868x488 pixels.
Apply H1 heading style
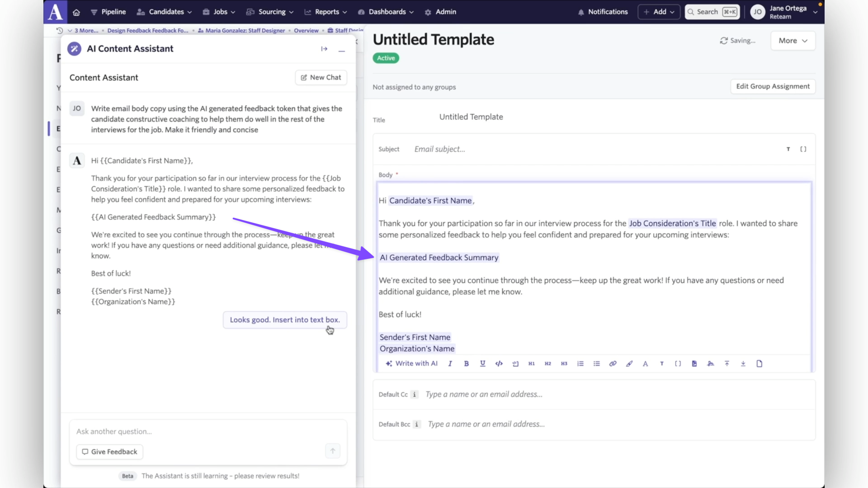pyautogui.click(x=532, y=363)
